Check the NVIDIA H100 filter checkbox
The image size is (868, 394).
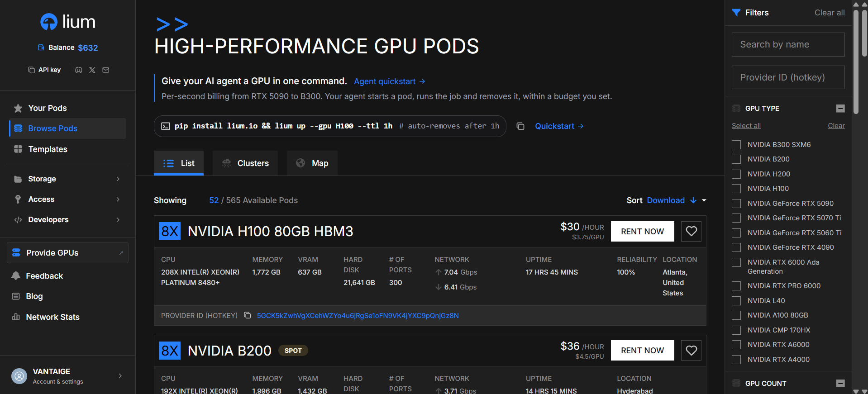coord(736,189)
